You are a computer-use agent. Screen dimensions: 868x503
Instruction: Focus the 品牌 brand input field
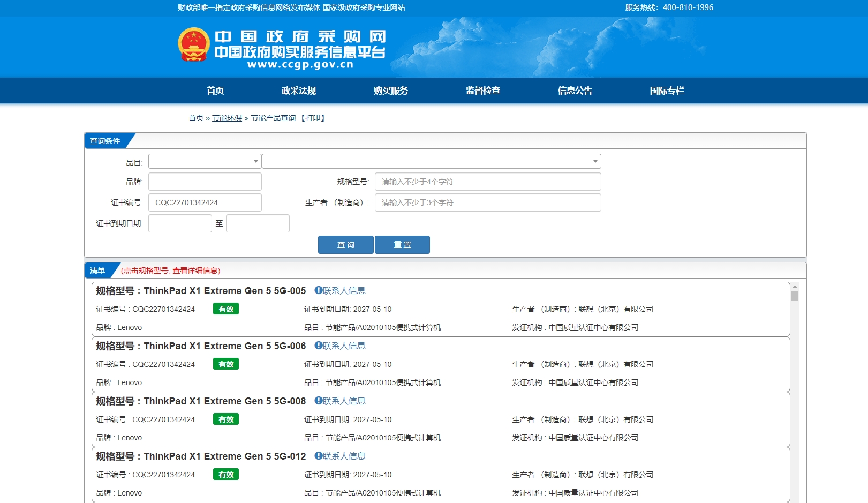205,182
